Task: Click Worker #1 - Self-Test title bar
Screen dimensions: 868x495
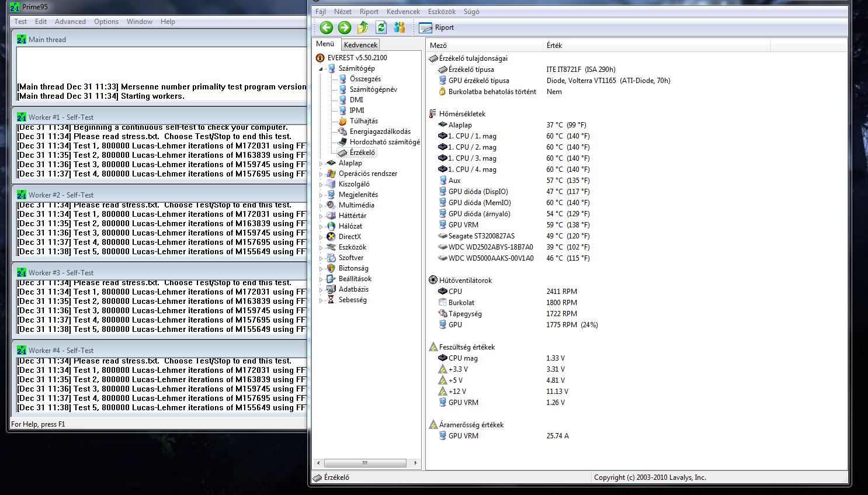Action: coord(160,117)
